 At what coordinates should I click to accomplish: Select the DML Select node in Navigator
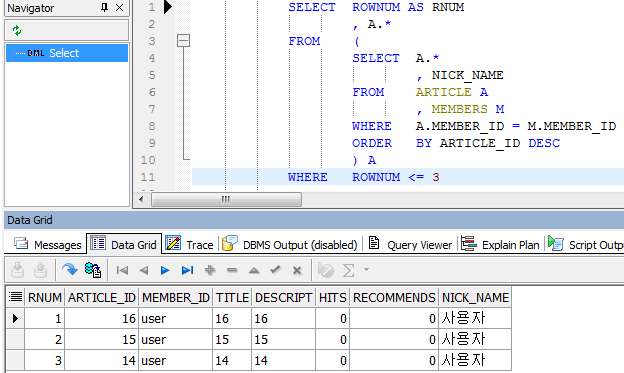pyautogui.click(x=67, y=53)
